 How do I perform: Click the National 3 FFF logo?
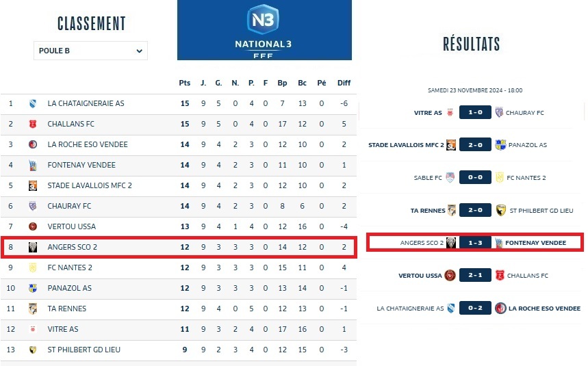264,30
